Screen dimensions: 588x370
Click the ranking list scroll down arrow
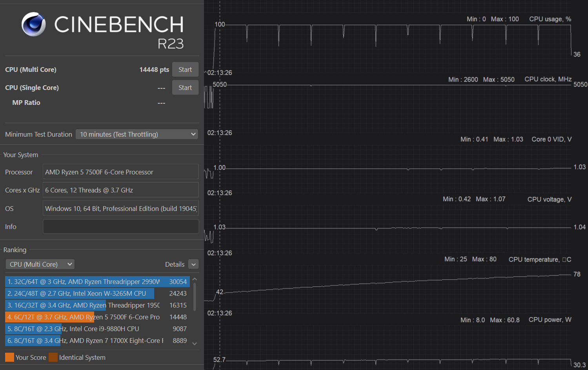coord(195,344)
